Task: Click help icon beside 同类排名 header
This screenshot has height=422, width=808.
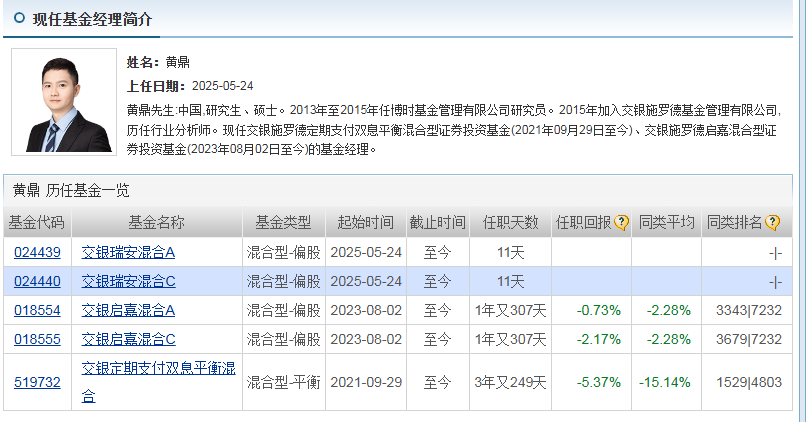Action: [772, 223]
